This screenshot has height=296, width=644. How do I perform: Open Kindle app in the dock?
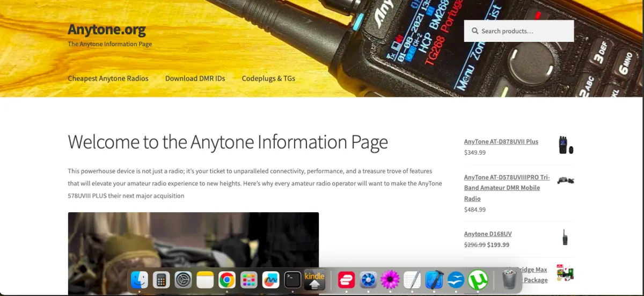314,280
